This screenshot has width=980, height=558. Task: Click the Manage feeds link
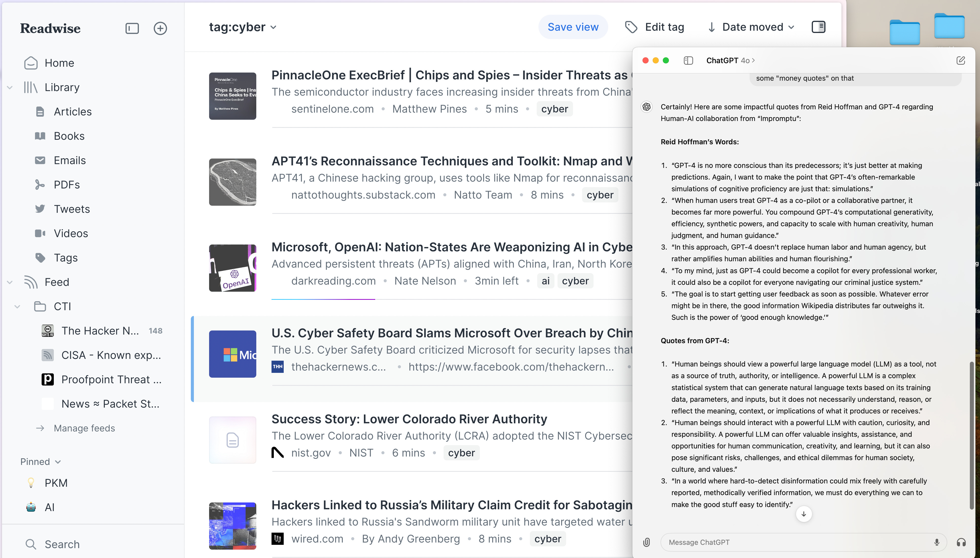(x=84, y=428)
